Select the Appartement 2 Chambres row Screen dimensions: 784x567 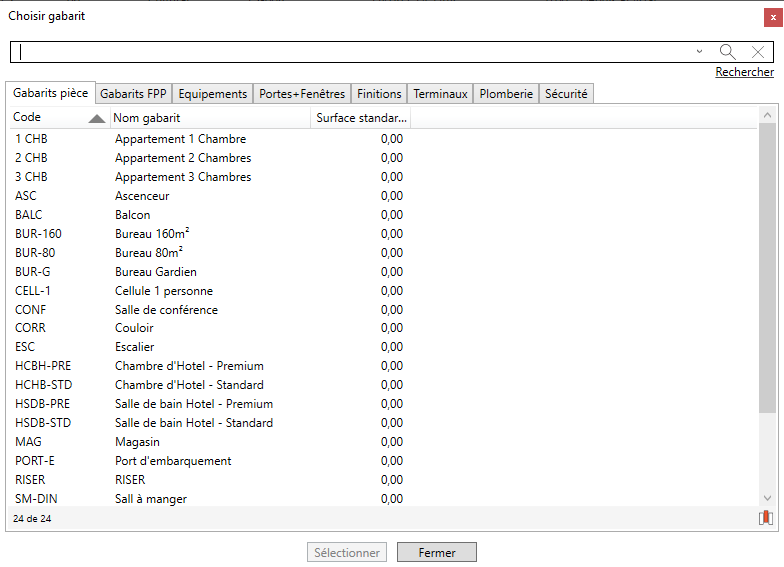(183, 158)
